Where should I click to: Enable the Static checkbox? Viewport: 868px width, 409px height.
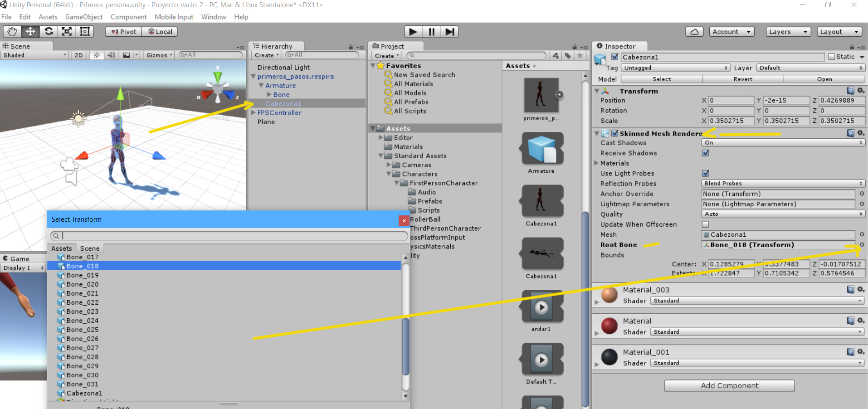pos(832,57)
